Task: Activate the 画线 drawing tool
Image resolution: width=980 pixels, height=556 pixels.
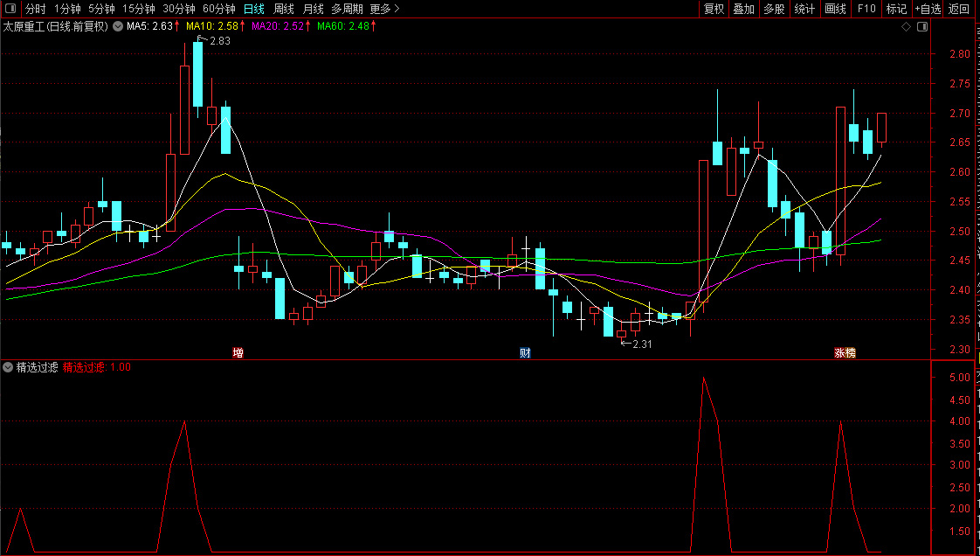Action: (835, 9)
